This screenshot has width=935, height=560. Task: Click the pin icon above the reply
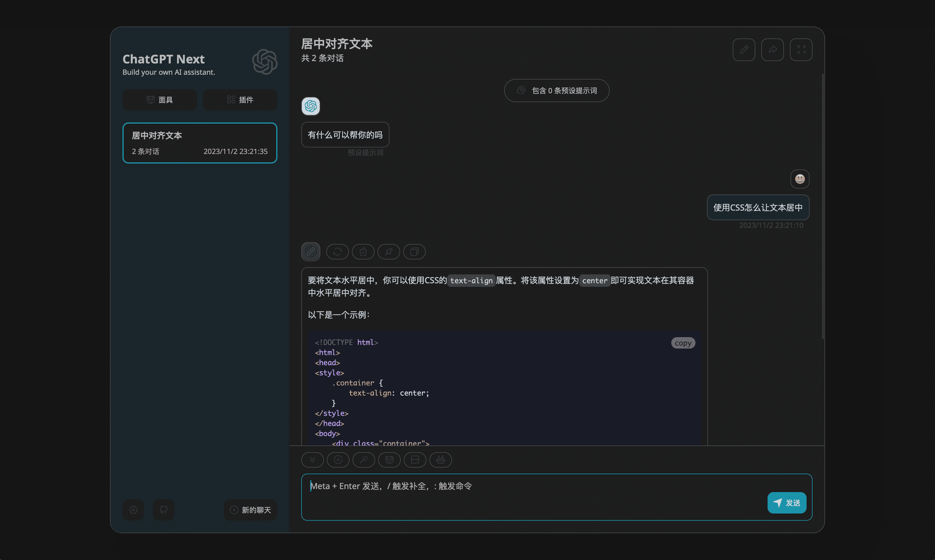389,252
